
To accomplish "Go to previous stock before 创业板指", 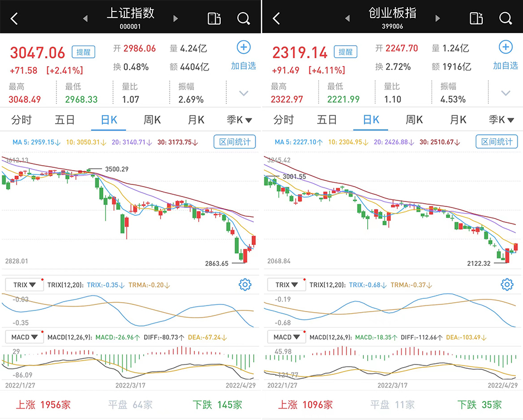I will click(x=347, y=19).
